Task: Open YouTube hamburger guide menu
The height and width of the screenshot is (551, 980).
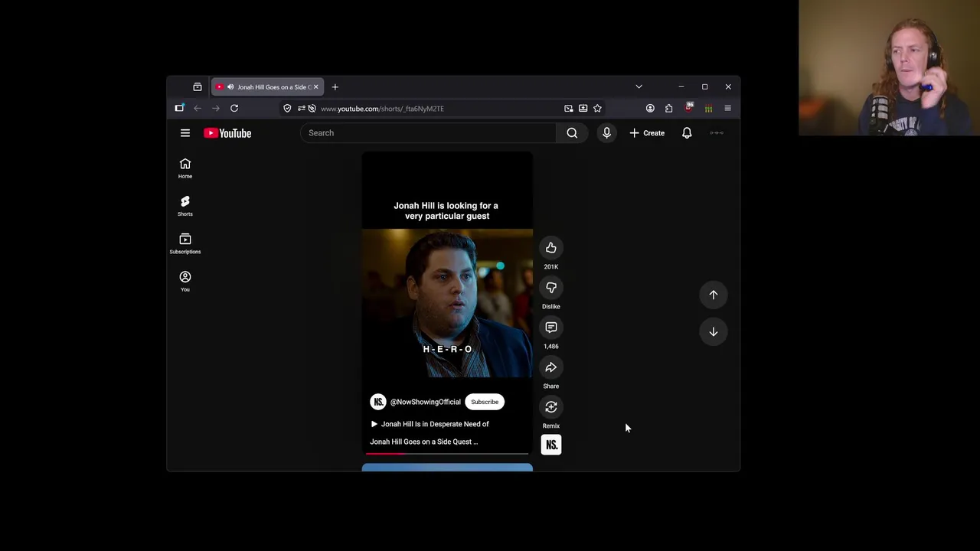Action: 185,133
